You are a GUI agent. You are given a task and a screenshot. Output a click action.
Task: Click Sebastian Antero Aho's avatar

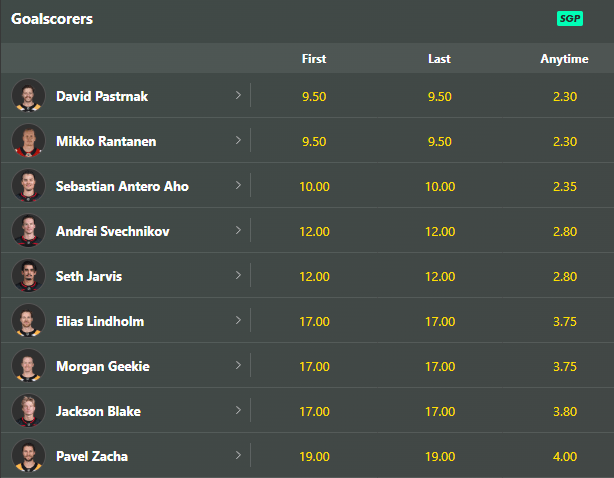click(x=28, y=186)
